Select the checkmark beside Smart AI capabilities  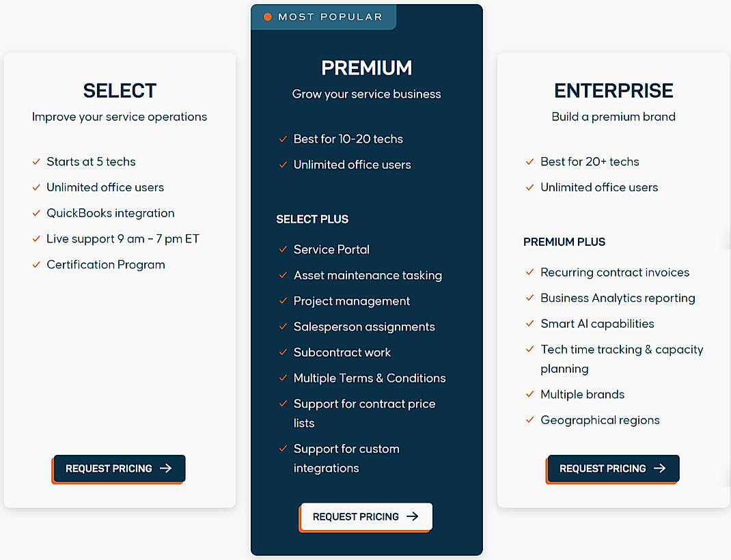[529, 324]
